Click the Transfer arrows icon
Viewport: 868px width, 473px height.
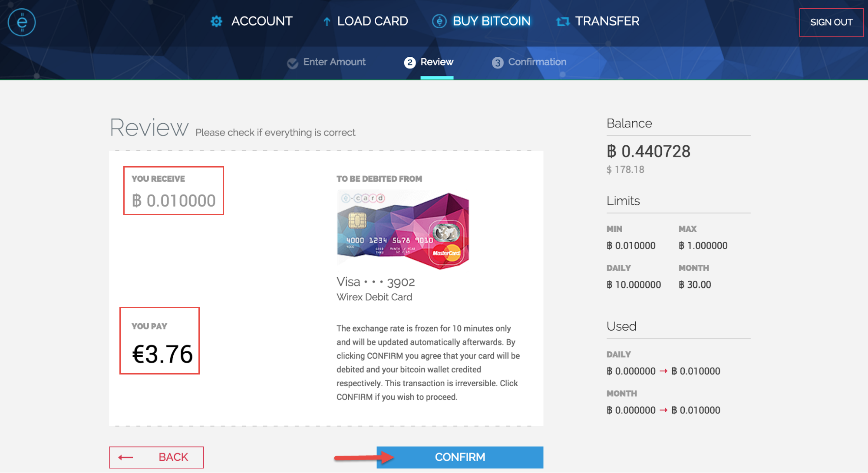tap(563, 21)
